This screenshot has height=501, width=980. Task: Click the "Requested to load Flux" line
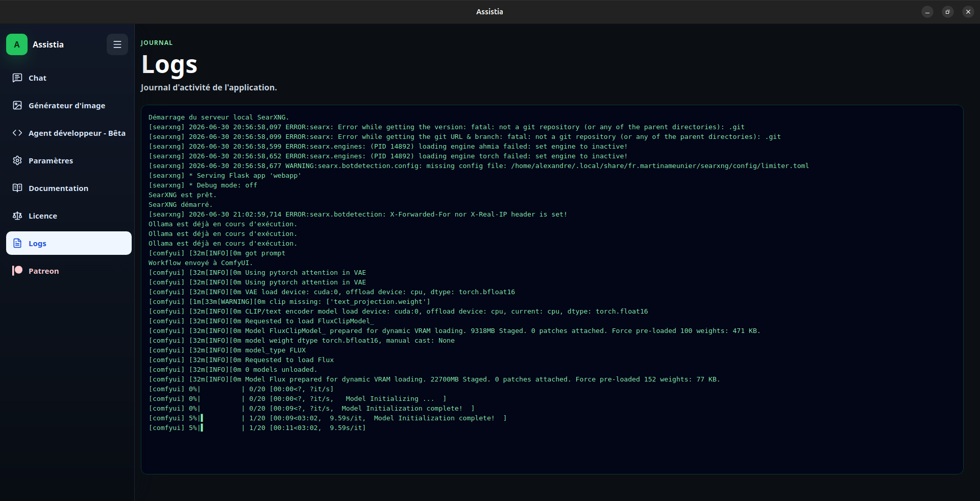241,360
